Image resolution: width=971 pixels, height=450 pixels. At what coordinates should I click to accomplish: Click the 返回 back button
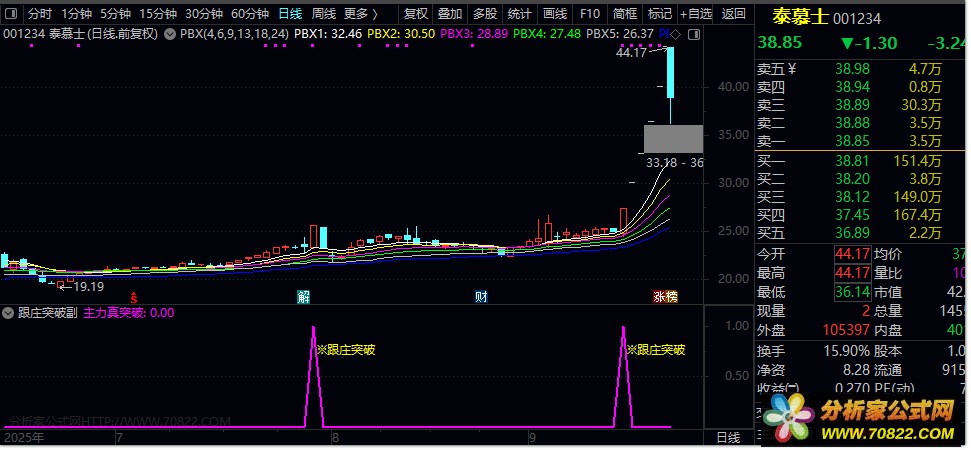point(734,14)
